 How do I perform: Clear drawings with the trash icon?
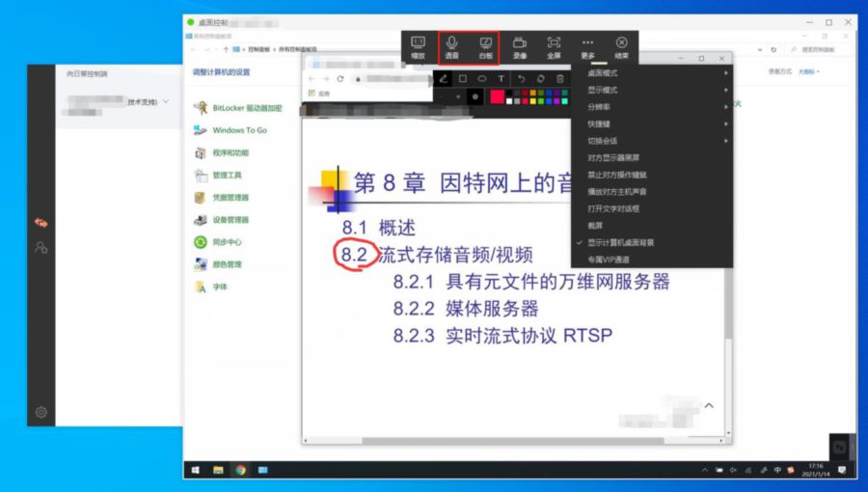[x=559, y=78]
